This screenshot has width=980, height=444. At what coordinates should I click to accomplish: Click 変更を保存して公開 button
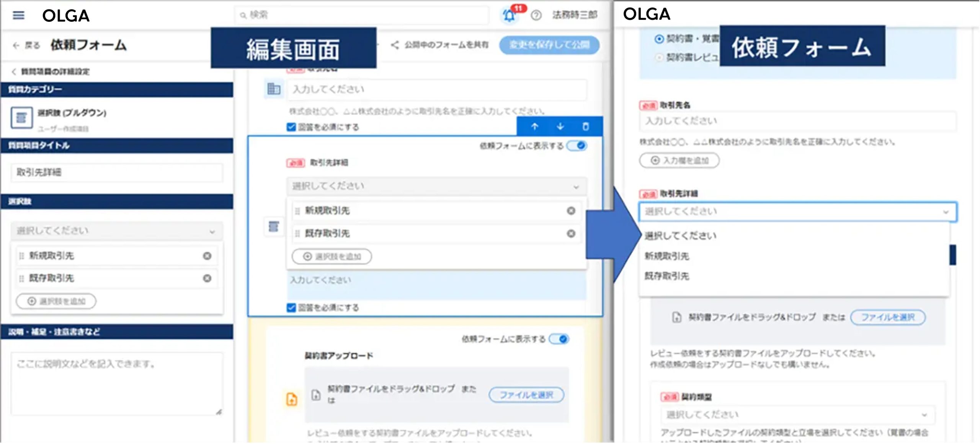pos(549,45)
